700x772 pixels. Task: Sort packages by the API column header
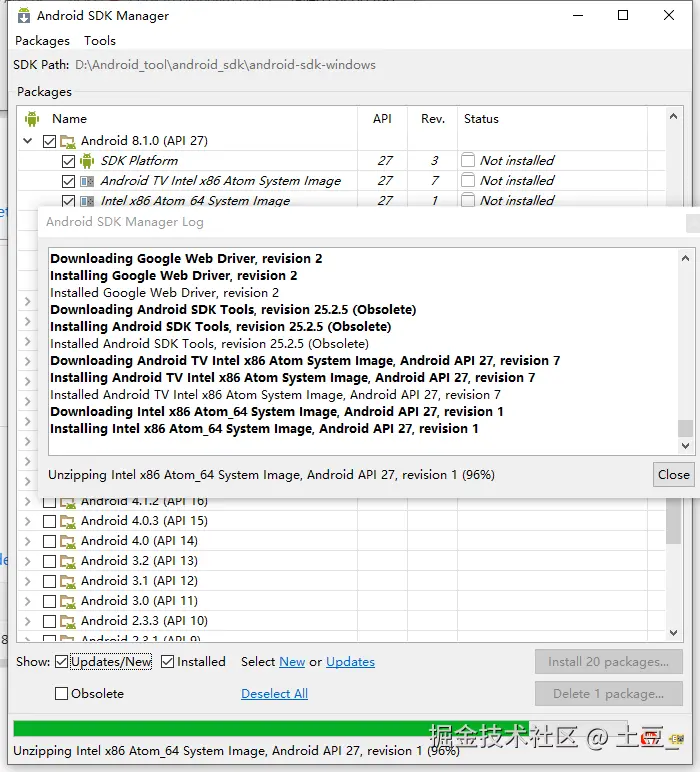(x=382, y=119)
